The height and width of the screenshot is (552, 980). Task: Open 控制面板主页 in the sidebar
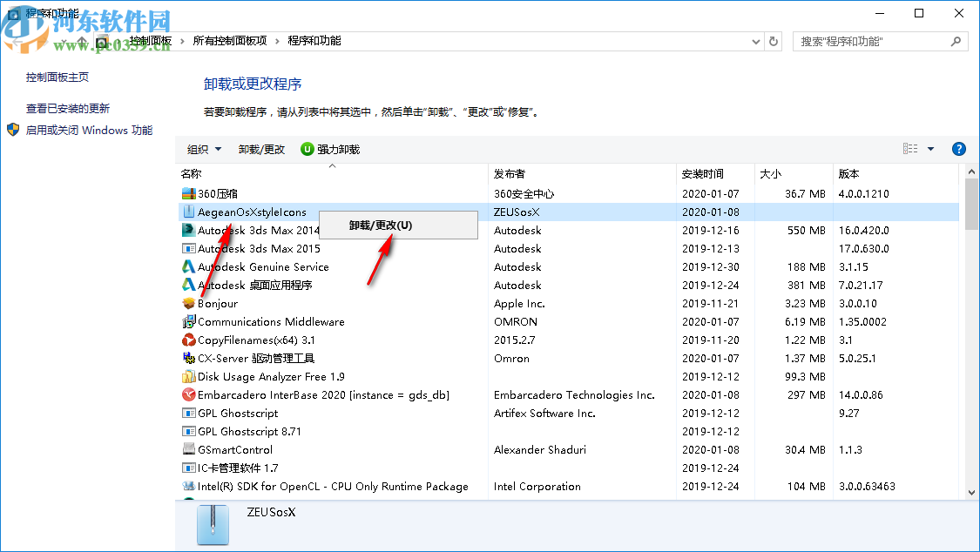tap(57, 75)
